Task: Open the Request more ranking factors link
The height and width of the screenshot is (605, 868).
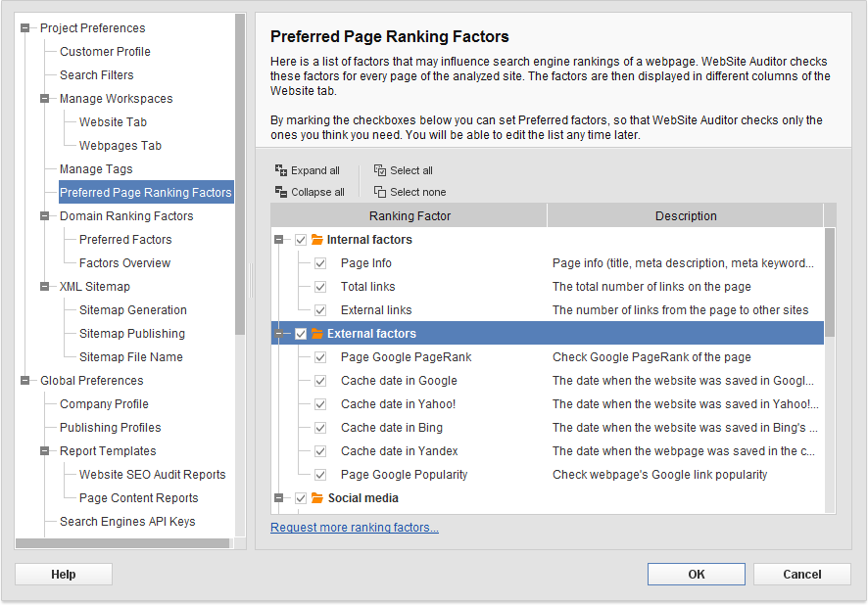Action: (x=355, y=528)
